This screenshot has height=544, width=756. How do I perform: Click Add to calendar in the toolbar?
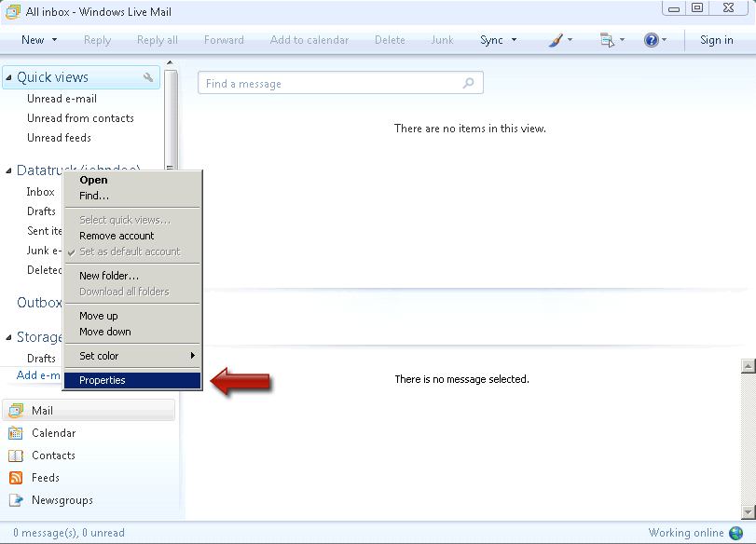pyautogui.click(x=309, y=40)
